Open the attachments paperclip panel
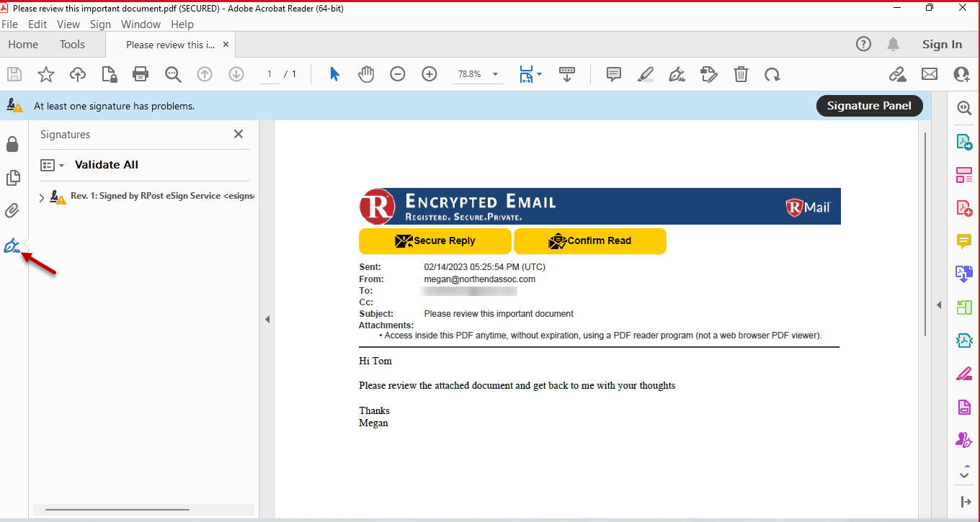The image size is (980, 522). point(12,211)
